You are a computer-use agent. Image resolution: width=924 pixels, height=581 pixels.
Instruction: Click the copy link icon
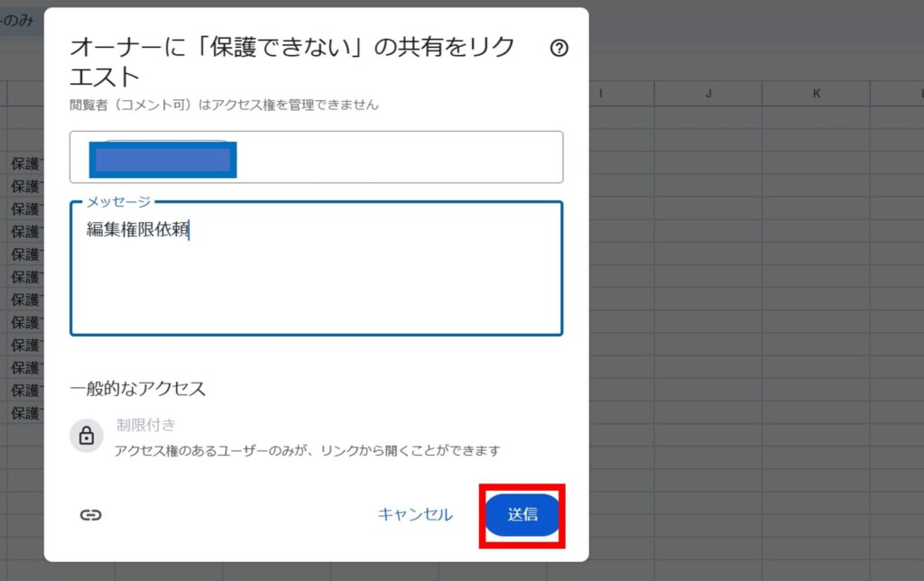[90, 515]
